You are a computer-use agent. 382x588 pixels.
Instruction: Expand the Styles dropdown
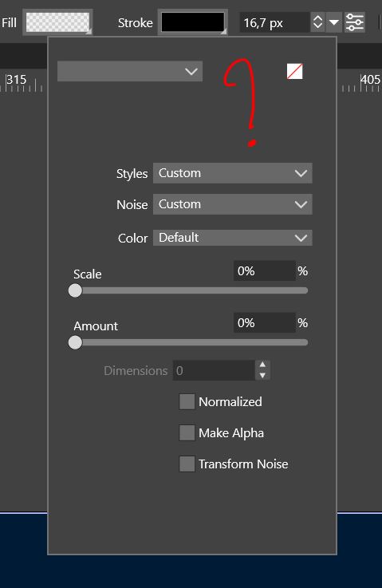(232, 173)
